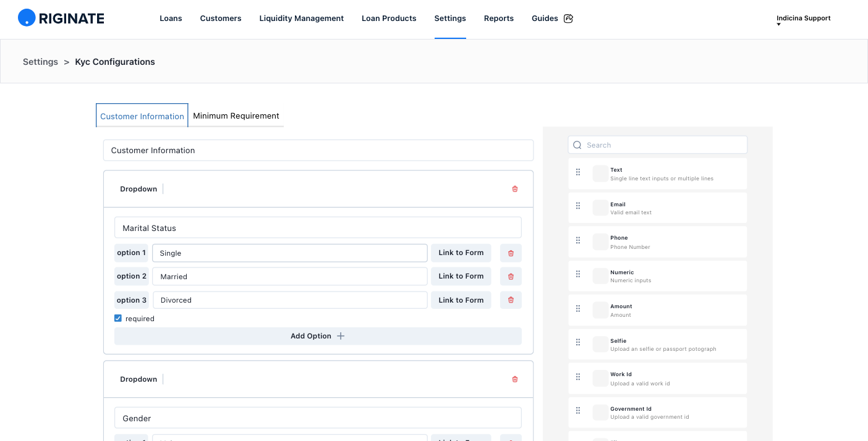
Task: Open the Guides external link icon
Action: coord(569,19)
